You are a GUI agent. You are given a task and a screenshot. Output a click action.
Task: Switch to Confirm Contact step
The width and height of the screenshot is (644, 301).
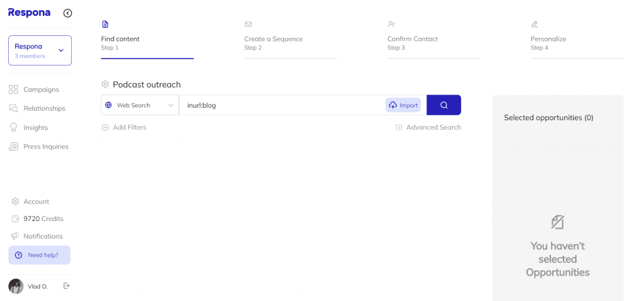(413, 43)
